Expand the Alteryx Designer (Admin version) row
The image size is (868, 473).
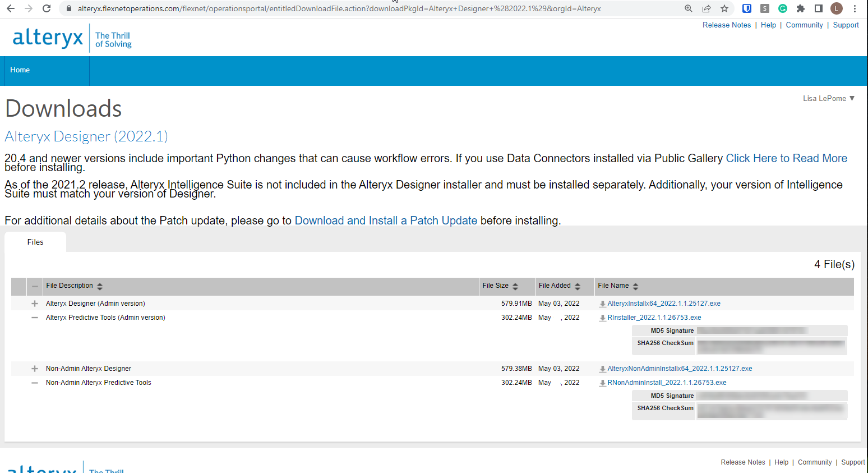34,304
